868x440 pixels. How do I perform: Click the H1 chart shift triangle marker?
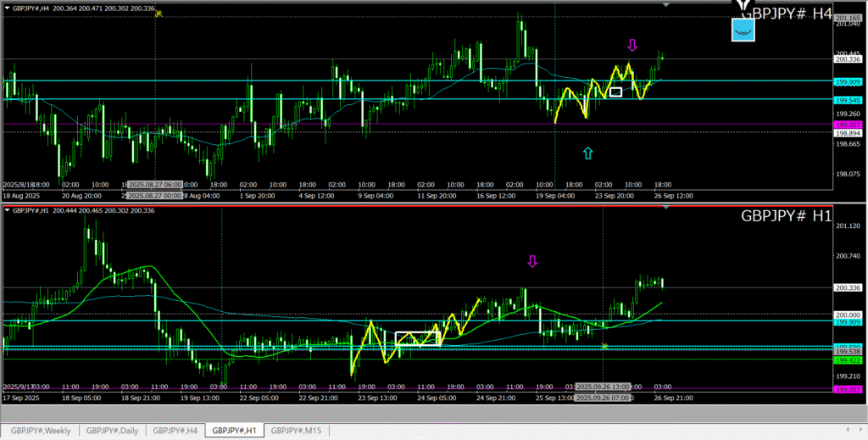[x=665, y=208]
